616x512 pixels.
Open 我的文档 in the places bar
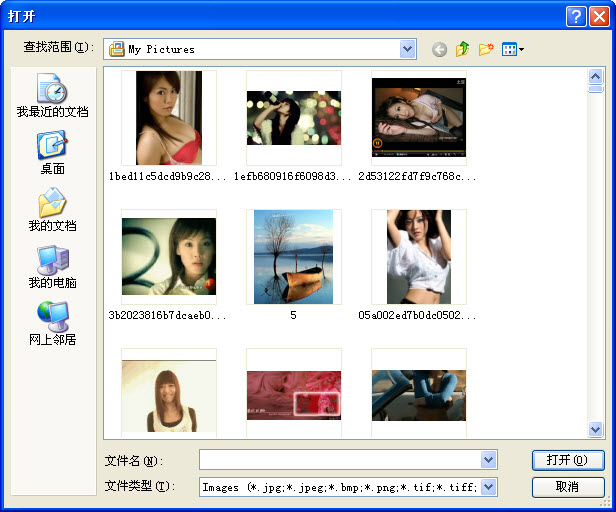click(x=52, y=209)
